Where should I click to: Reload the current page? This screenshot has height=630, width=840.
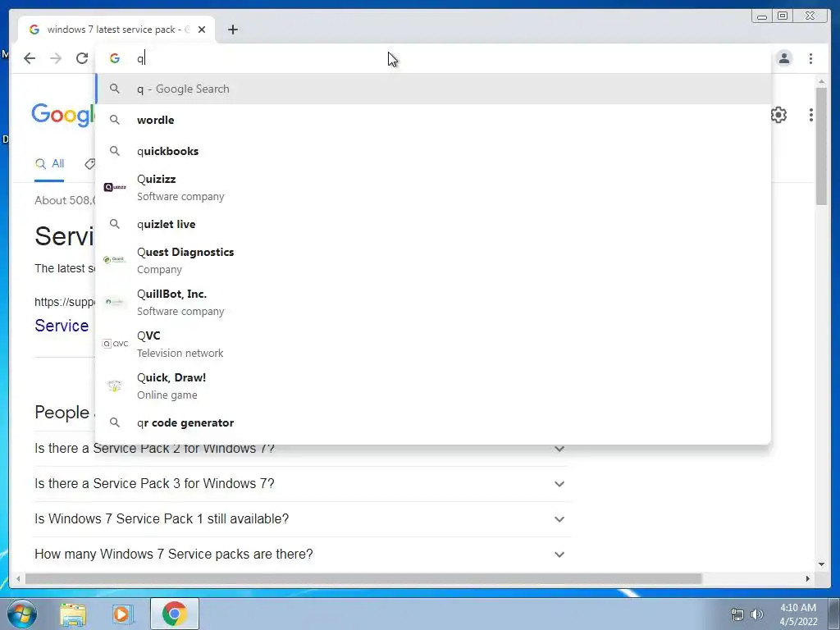coord(82,58)
